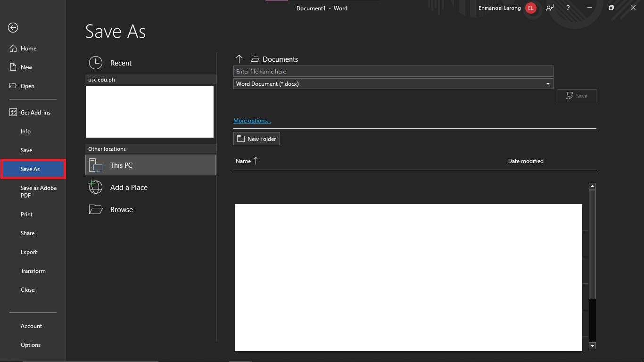The width and height of the screenshot is (644, 362).
Task: Click Add a Place globe icon
Action: 96,187
